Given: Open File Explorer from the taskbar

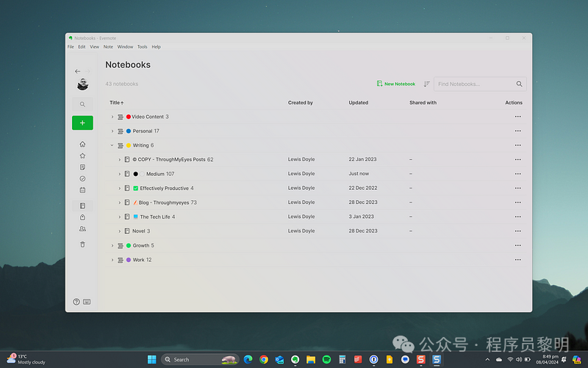Looking at the screenshot, I should (311, 359).
